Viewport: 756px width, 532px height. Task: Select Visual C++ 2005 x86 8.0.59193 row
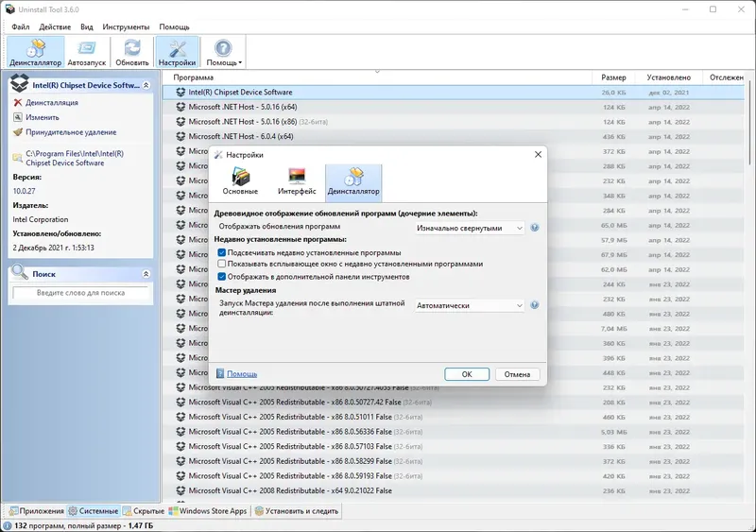(x=454, y=476)
